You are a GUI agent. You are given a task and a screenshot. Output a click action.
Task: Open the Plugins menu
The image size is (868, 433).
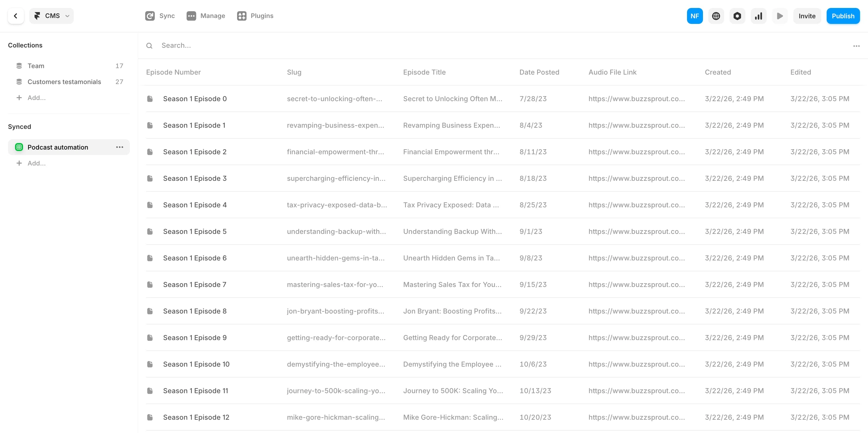point(255,16)
